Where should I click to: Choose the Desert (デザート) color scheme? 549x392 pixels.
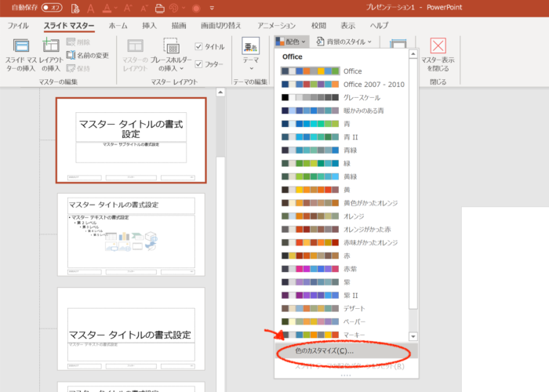341,308
